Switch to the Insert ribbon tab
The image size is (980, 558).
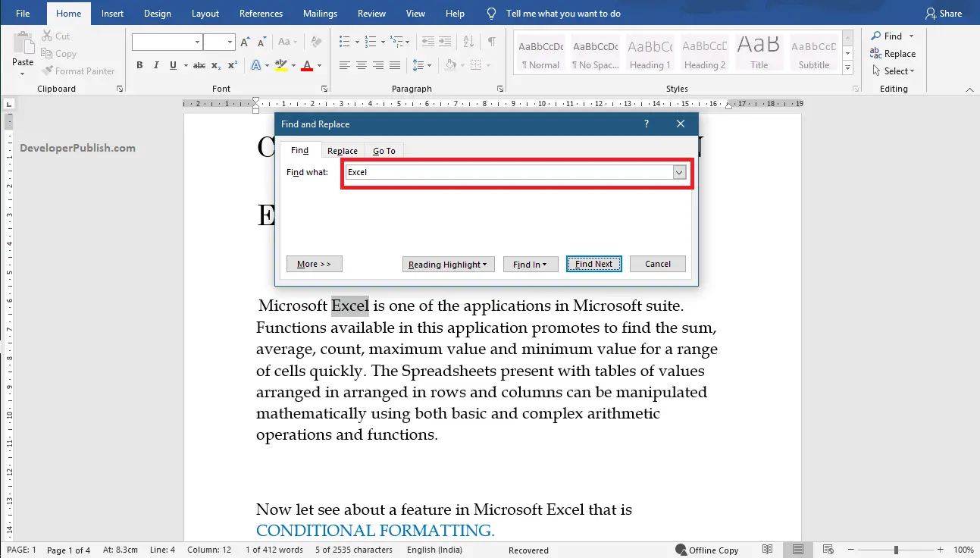click(113, 14)
